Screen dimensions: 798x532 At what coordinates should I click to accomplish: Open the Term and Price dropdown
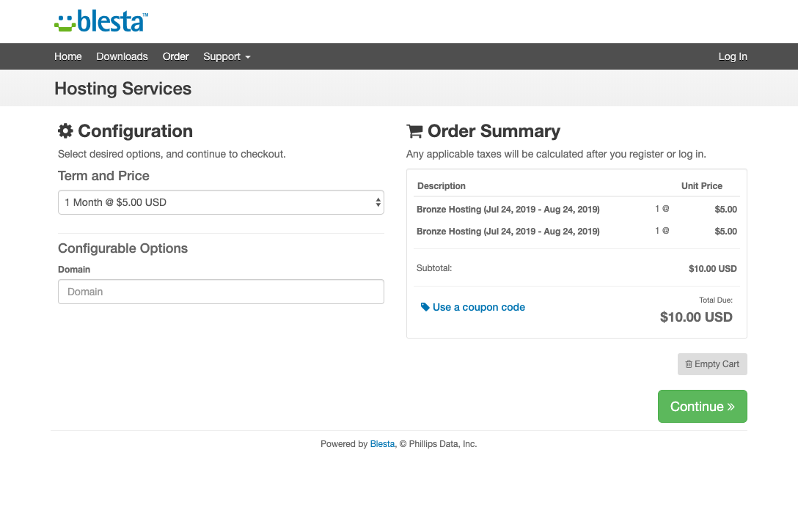tap(221, 202)
